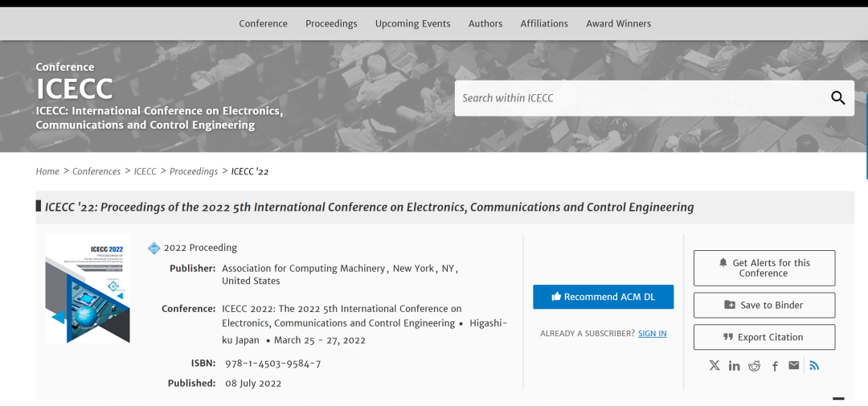868x407 pixels.
Task: Click the SIGN IN link
Action: tap(652, 333)
